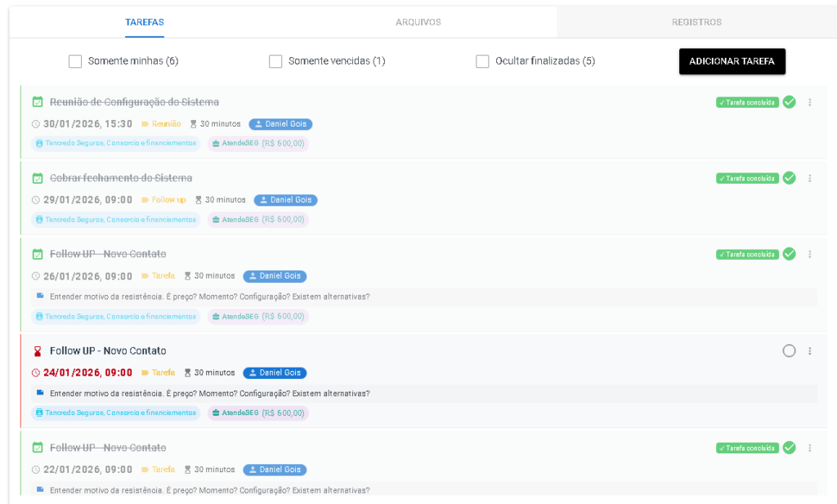Open the REGISTROS tab

tap(696, 22)
